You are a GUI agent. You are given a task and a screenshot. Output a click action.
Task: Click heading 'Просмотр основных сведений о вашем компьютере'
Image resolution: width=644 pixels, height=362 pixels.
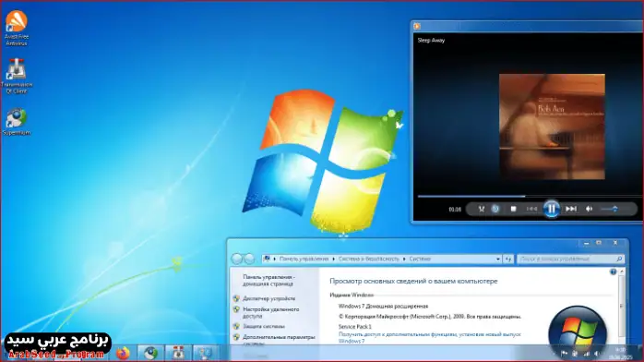click(413, 281)
